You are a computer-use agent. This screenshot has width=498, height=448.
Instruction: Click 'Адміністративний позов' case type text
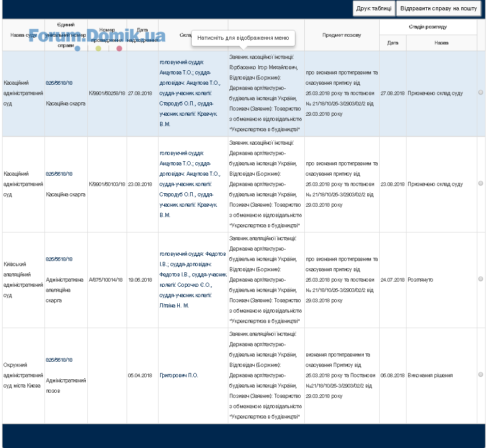coord(66,385)
